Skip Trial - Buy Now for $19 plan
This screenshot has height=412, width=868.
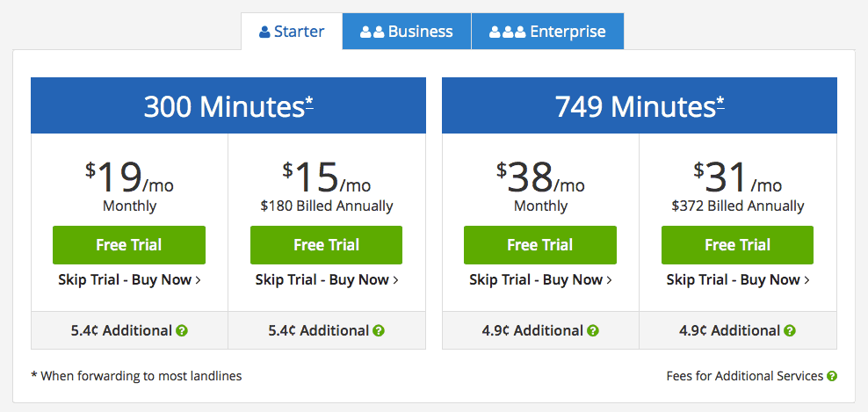coord(129,279)
